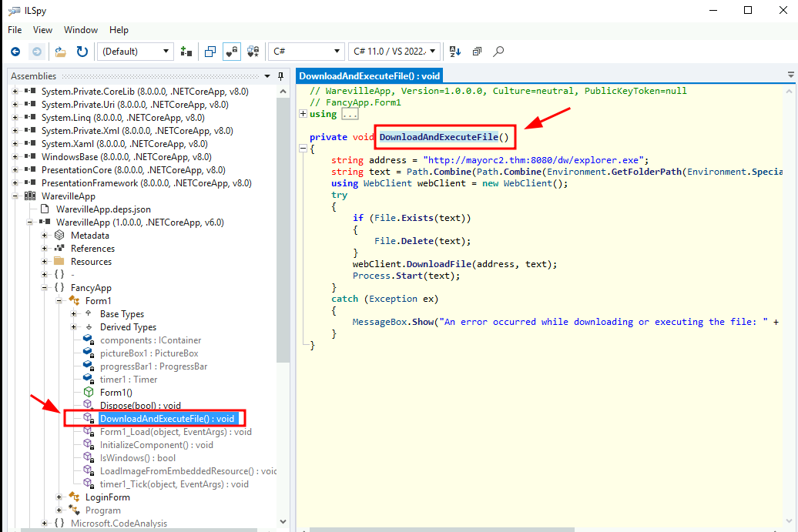798x532 pixels.
Task: Click the collapse all tree nodes icon
Action: pyautogui.click(x=477, y=52)
